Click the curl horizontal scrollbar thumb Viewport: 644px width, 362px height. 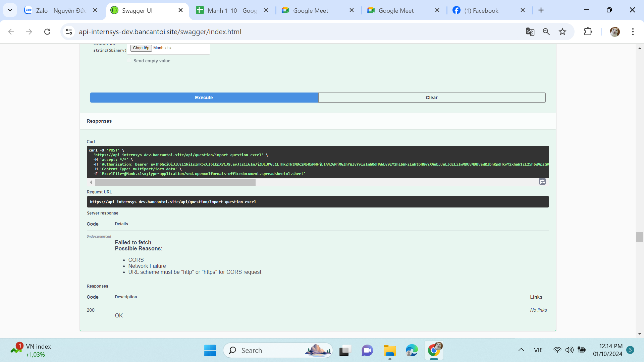click(175, 182)
